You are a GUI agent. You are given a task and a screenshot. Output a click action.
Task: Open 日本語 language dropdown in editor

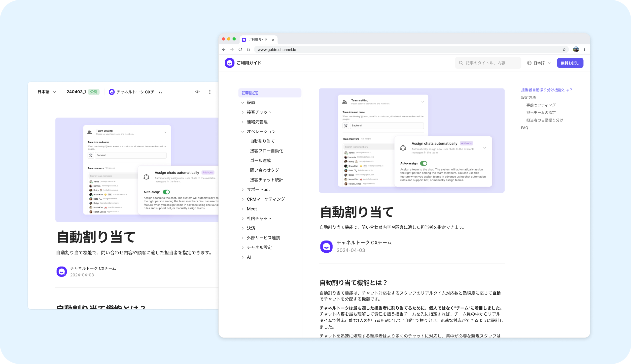tap(46, 92)
